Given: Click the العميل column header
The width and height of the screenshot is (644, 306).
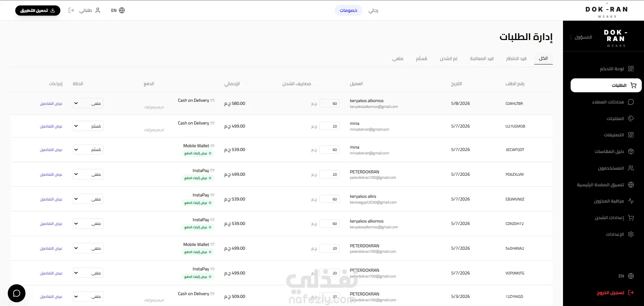Looking at the screenshot, I should point(356,84).
